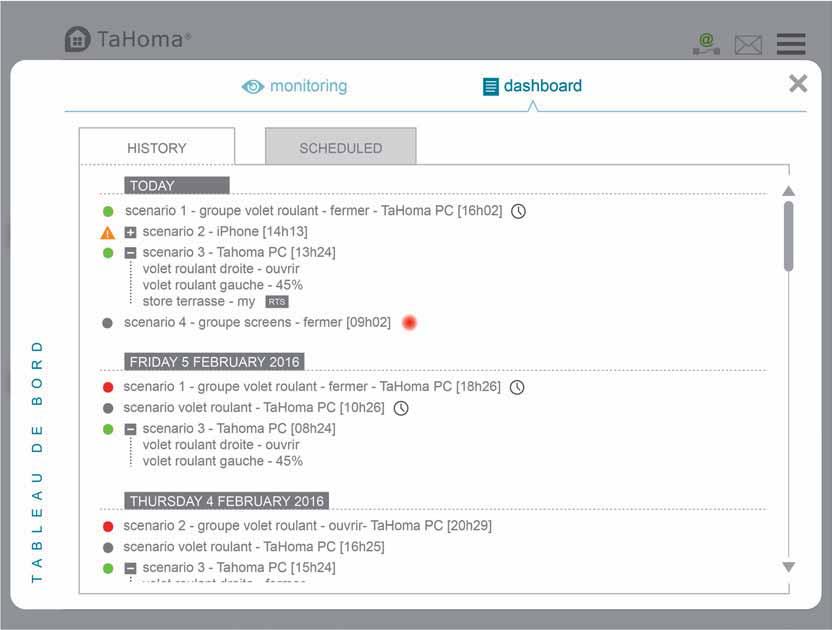Click green status dot of scenario 3 [08h24]

tap(108, 429)
